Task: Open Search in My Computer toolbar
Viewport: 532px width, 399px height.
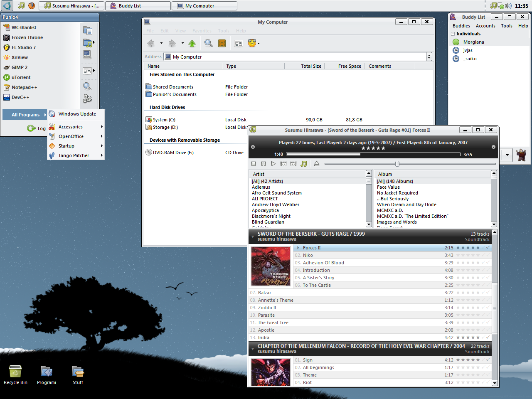Action: tap(209, 43)
